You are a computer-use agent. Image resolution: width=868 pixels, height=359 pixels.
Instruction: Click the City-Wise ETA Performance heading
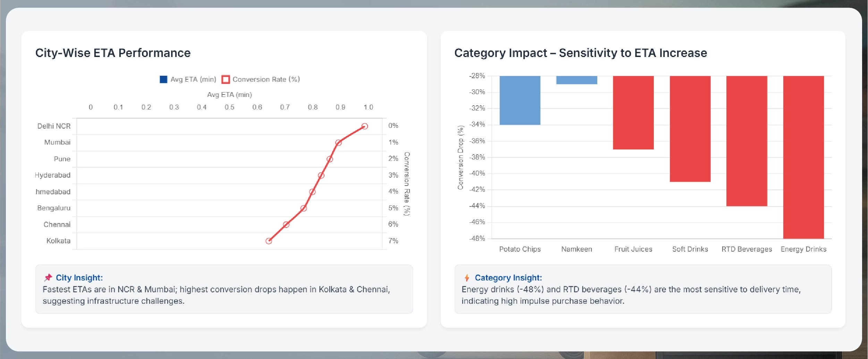tap(113, 53)
